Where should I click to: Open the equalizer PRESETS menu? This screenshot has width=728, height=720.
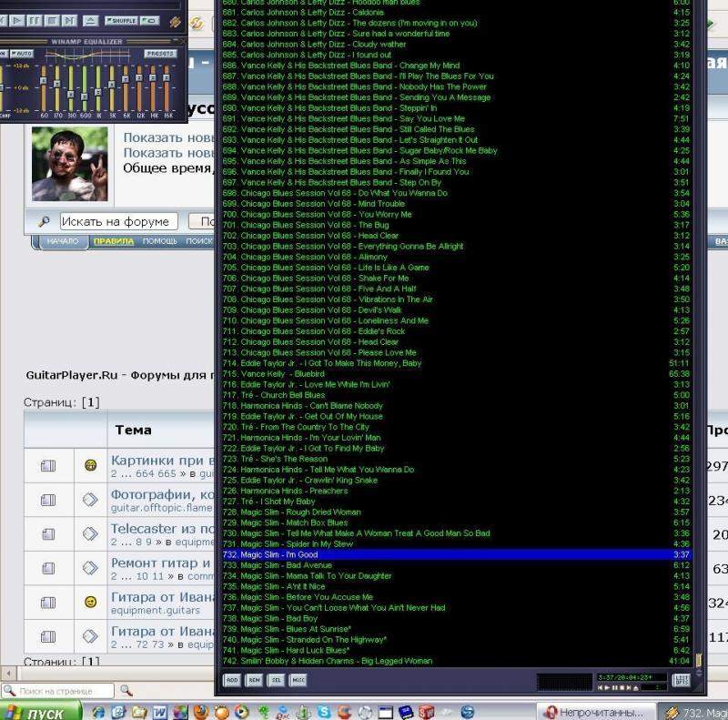tap(160, 54)
